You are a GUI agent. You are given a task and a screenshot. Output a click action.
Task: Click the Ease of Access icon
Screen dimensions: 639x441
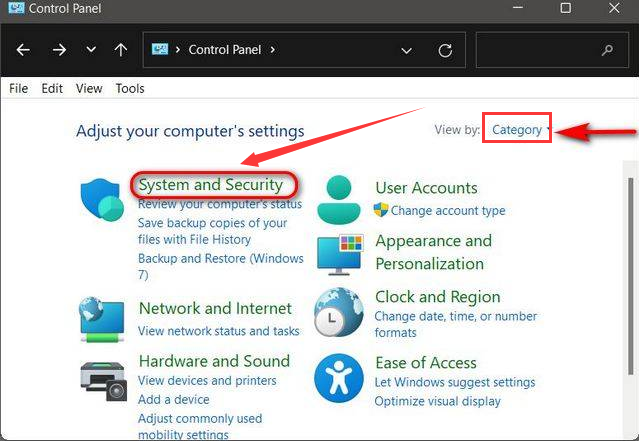click(339, 377)
